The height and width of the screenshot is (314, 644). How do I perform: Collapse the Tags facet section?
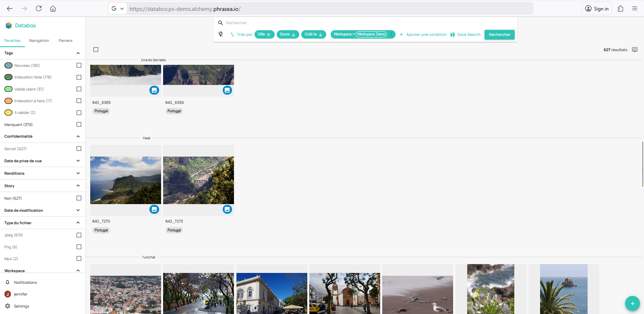coord(78,53)
